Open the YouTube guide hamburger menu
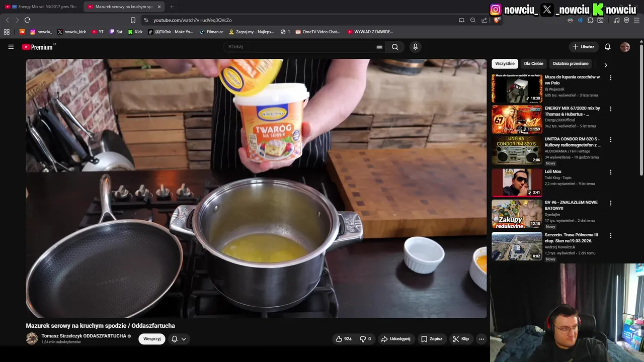Viewport: 644px width, 362px height. (11, 47)
